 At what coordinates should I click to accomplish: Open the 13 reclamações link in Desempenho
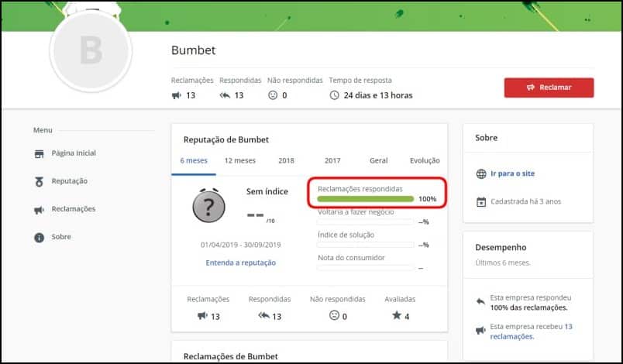pos(532,331)
